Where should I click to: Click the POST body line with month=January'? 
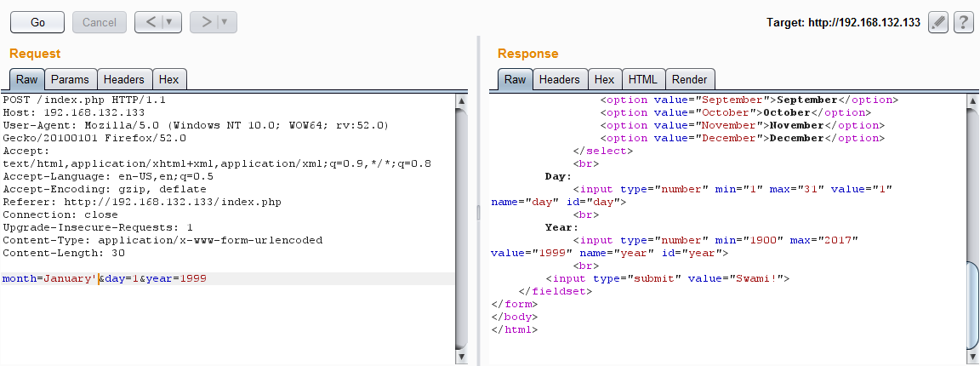105,278
